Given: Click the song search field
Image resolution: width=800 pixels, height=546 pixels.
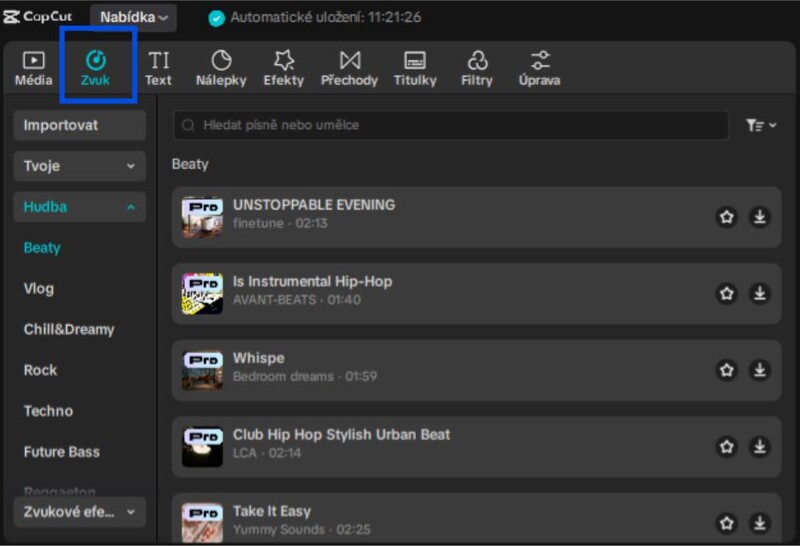Looking at the screenshot, I should point(450,125).
